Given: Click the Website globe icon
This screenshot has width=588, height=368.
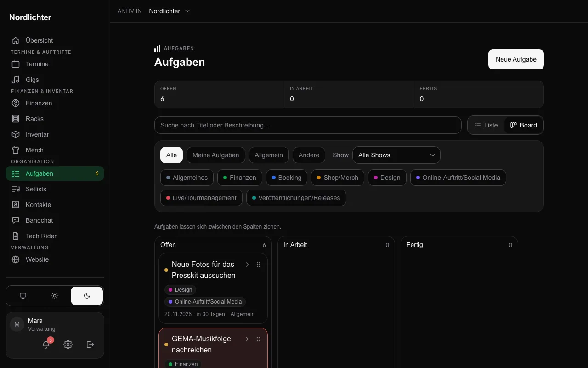Looking at the screenshot, I should pyautogui.click(x=16, y=259).
